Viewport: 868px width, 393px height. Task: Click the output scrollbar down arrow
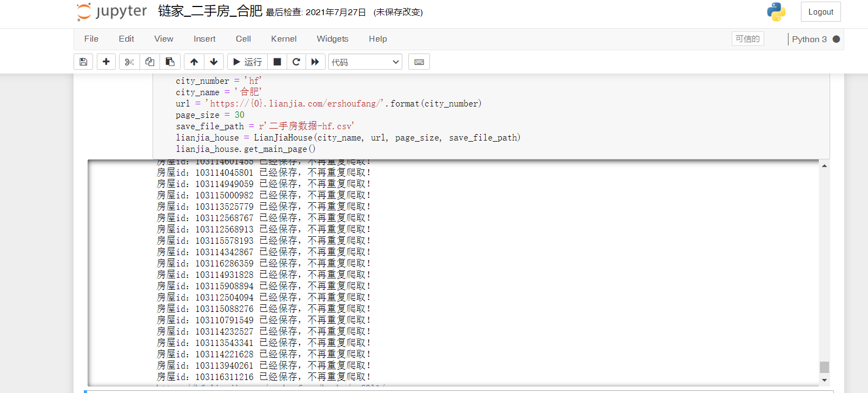click(824, 380)
